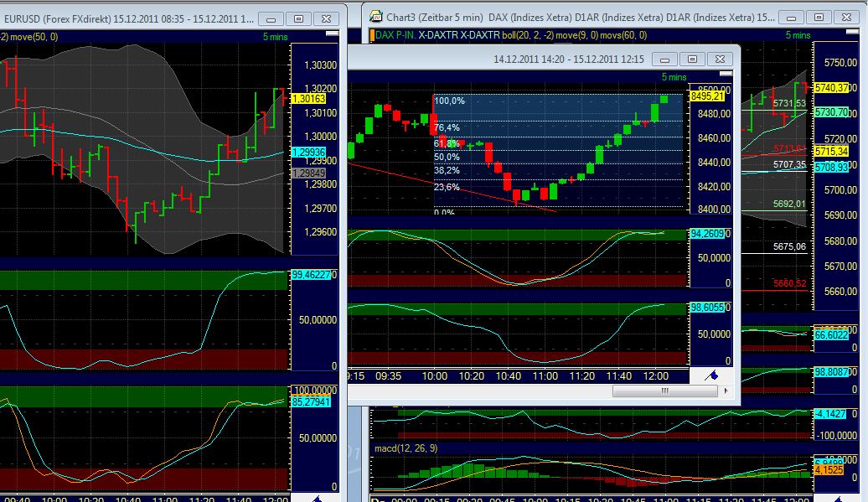Screen dimensions: 868x502
Task: Click the 5707,35 level label in Chart3
Action: pyautogui.click(x=789, y=164)
